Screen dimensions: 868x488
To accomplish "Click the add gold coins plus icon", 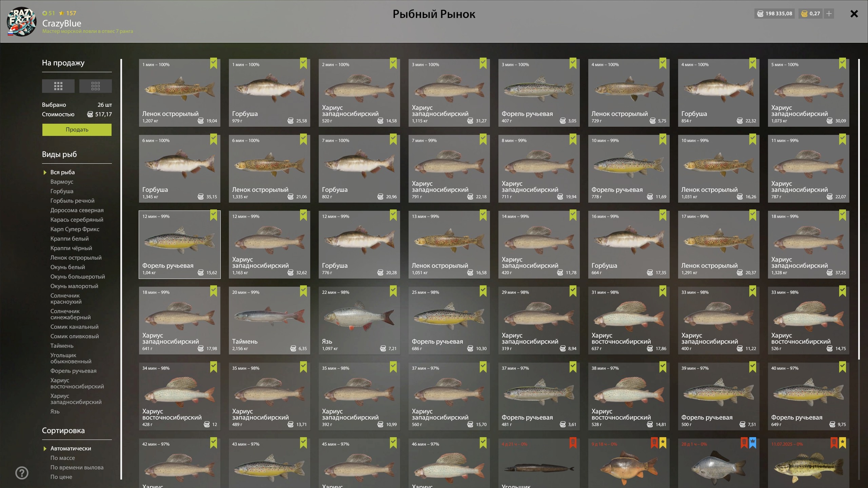I will [829, 14].
